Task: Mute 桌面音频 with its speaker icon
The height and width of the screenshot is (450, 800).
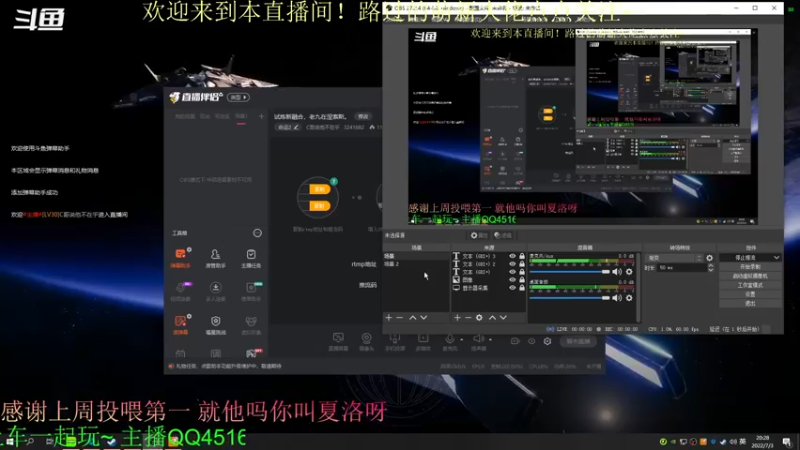Action: (617, 298)
